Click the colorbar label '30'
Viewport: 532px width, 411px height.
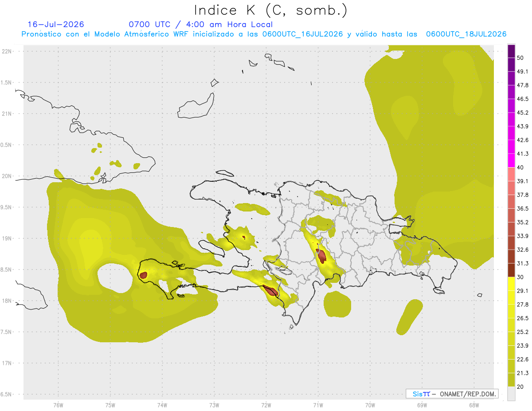tap(520, 277)
